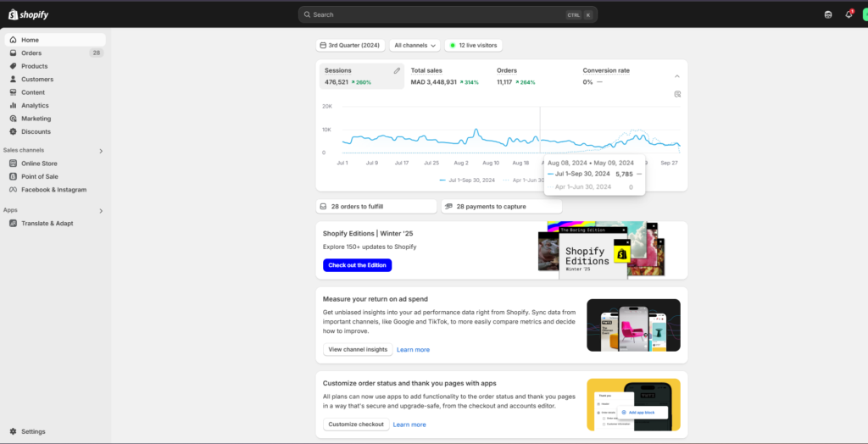This screenshot has width=868, height=444.
Task: Open Products via the tag icon
Action: 14,66
